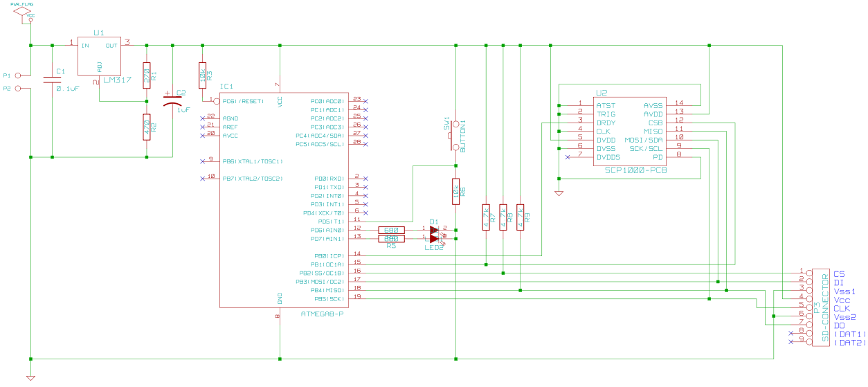Select the PC5(ADC5/SCL) pin label
The image size is (868, 387).
pyautogui.click(x=320, y=144)
